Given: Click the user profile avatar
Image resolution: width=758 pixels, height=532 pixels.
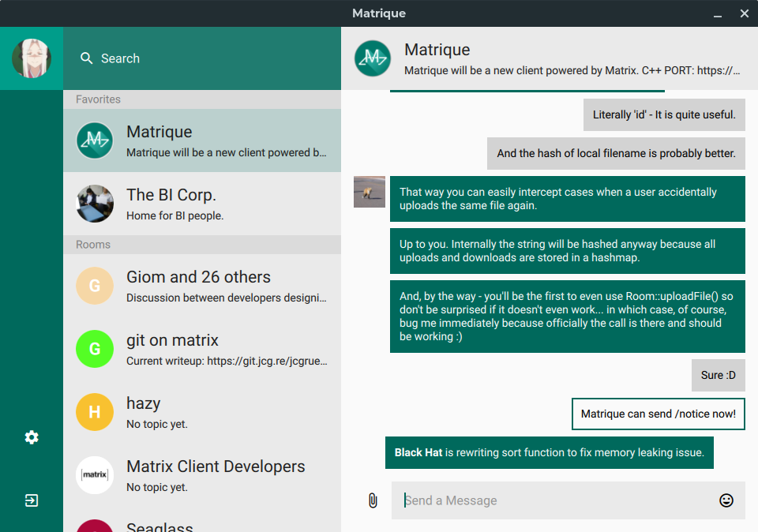Looking at the screenshot, I should [32, 58].
